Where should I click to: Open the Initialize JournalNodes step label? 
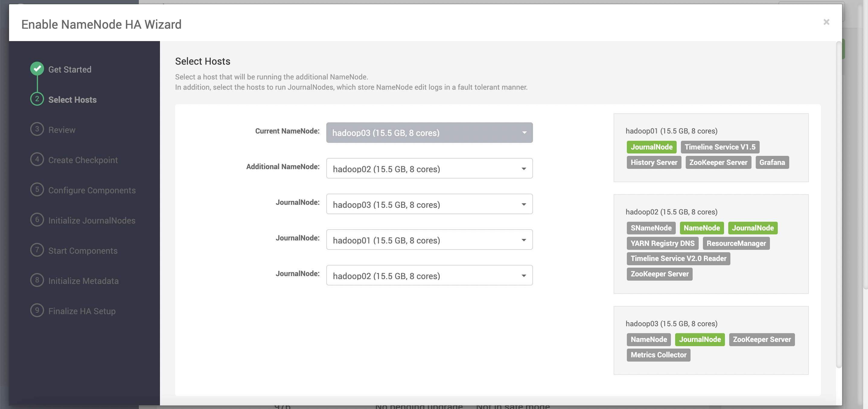[92, 221]
